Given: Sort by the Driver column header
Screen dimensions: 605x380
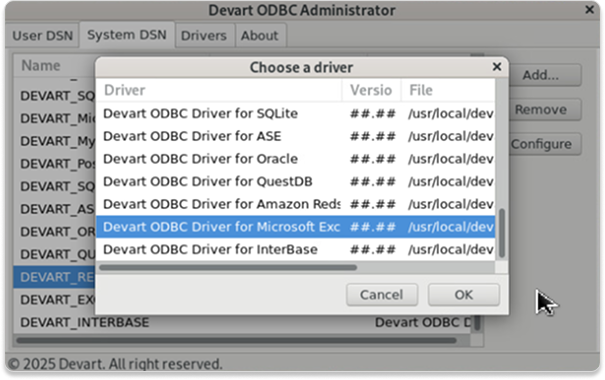Looking at the screenshot, I should point(219,90).
